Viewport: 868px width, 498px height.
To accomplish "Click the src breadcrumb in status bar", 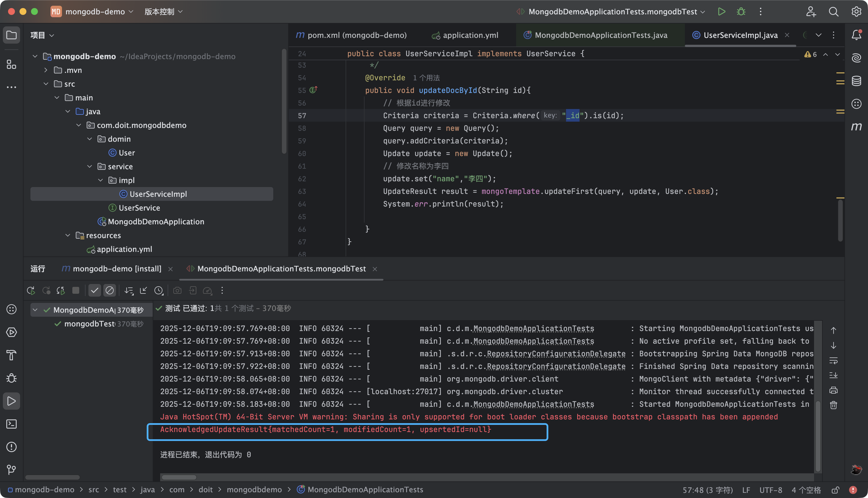I will pos(93,490).
